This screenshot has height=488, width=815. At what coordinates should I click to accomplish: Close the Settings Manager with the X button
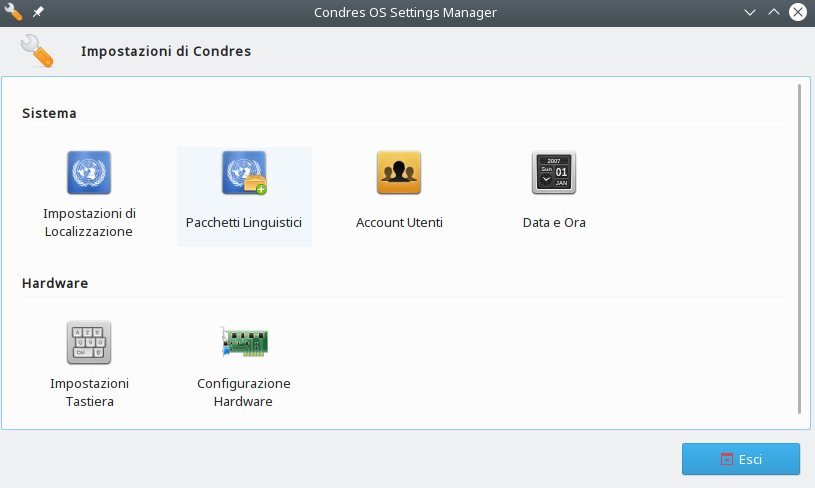point(798,13)
